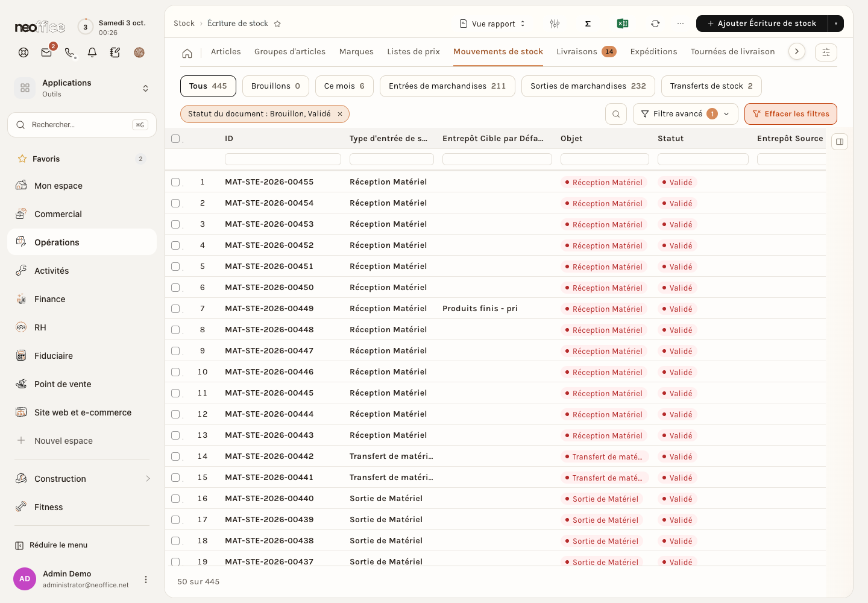This screenshot has width=868, height=603.
Task: Click Effacer les filtres button
Action: click(x=791, y=114)
